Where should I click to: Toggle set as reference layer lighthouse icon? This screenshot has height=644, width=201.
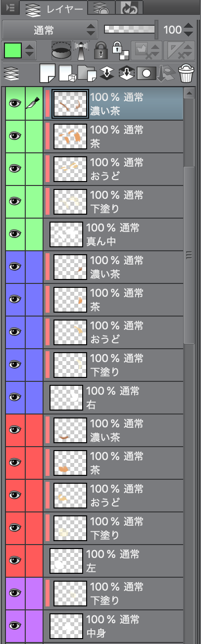tap(81, 50)
